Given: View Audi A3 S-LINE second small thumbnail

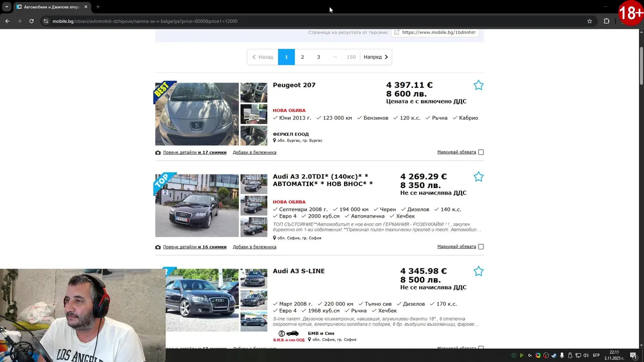Looking at the screenshot, I should click(254, 300).
